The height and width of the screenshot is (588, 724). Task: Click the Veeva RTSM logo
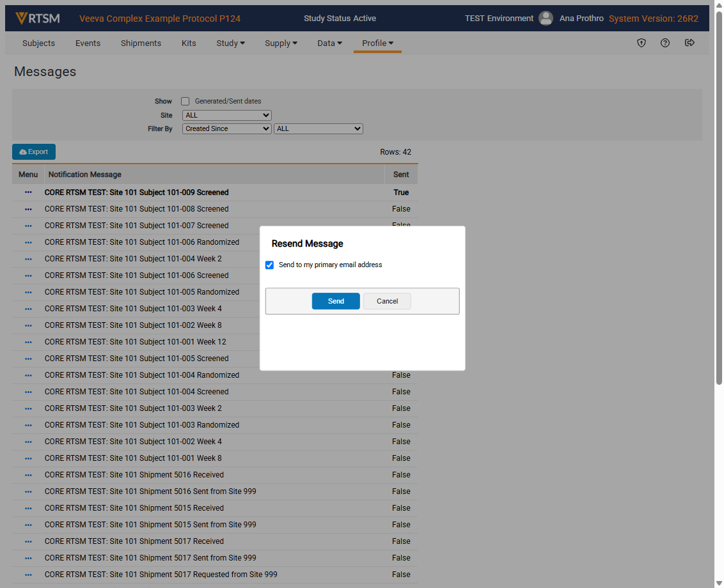(x=37, y=19)
